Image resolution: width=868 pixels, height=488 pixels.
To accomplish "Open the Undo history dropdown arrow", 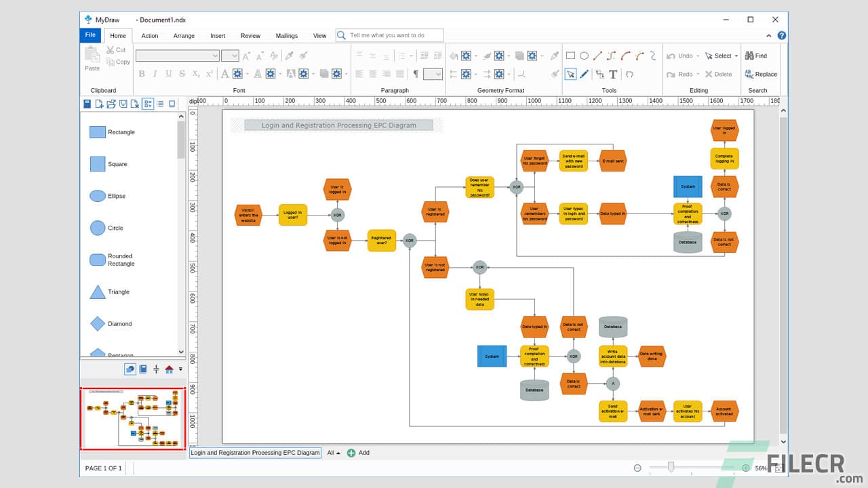I will 697,55.
